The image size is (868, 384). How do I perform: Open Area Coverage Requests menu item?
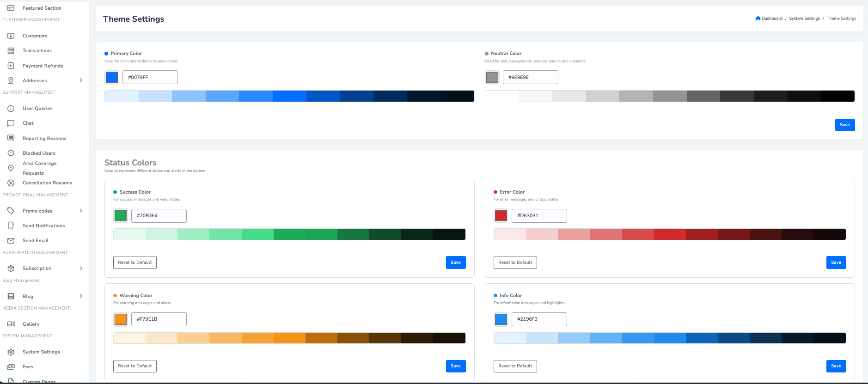(x=40, y=168)
